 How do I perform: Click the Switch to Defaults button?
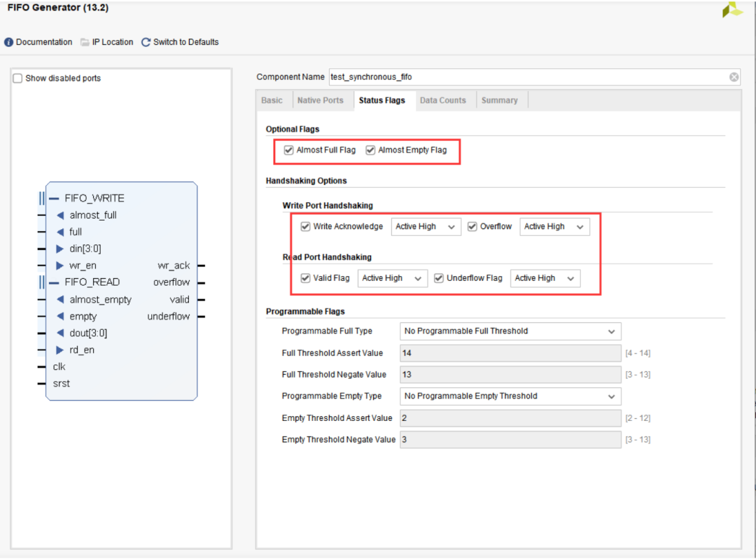pos(185,42)
